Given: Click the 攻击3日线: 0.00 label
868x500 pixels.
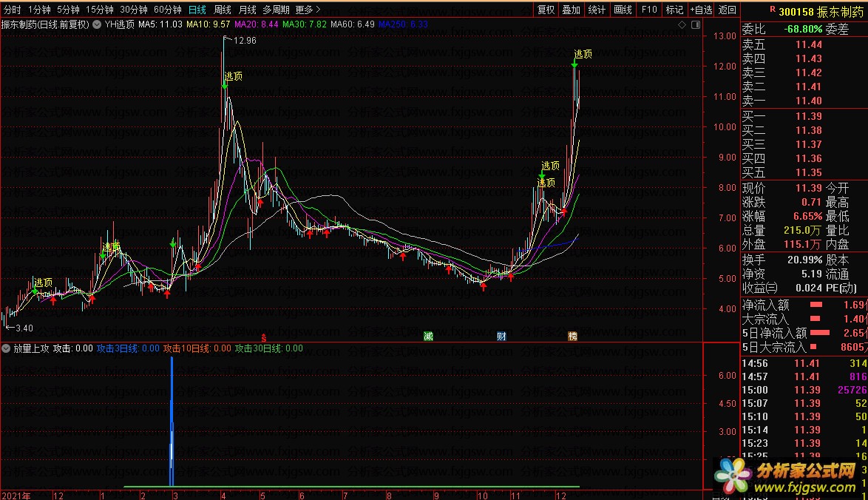Looking at the screenshot, I should 128,348.
